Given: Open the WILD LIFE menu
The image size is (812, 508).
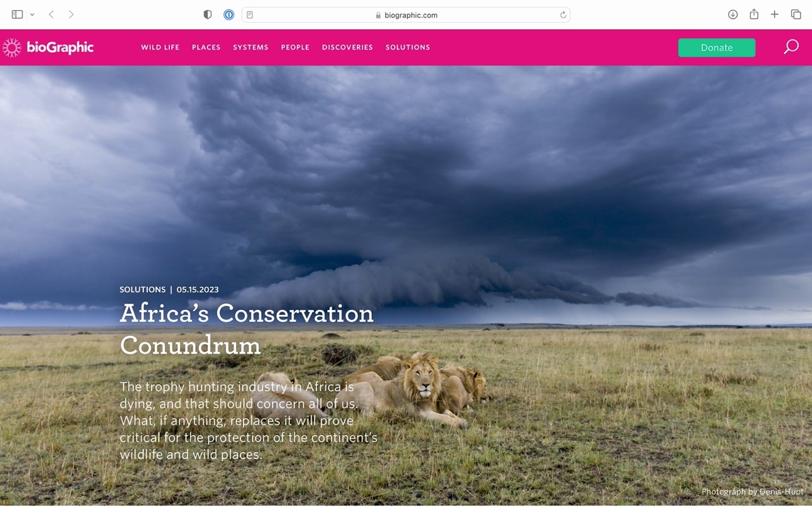Looking at the screenshot, I should tap(160, 48).
